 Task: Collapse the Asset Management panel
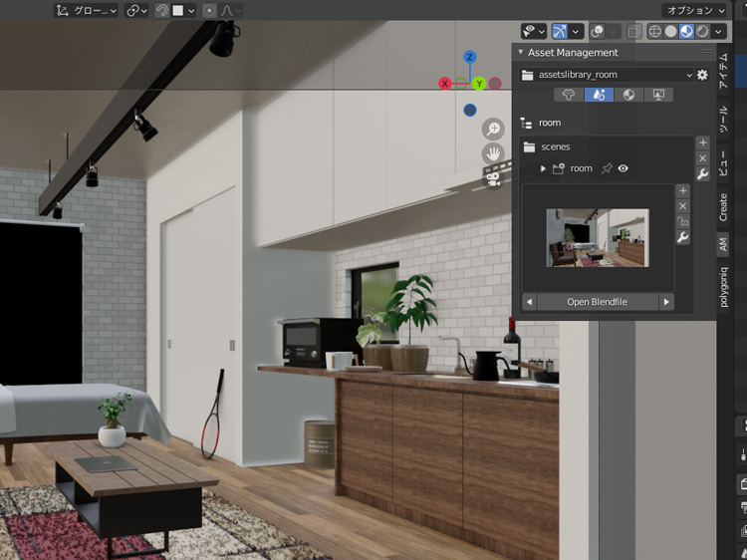pos(520,52)
